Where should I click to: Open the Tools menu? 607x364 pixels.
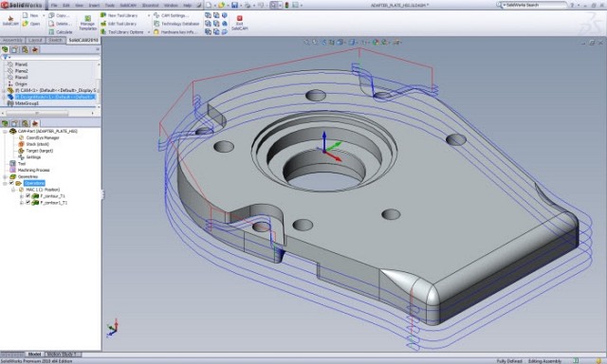tap(110, 6)
